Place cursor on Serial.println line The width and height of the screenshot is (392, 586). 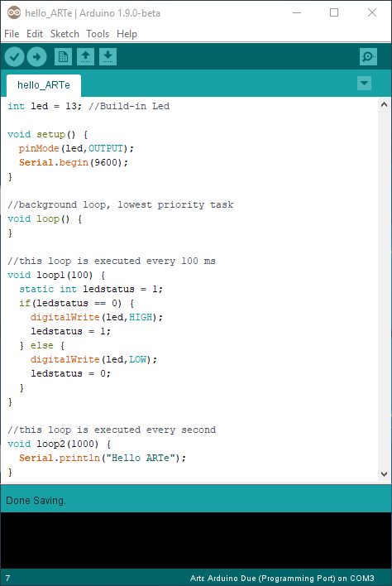(103, 458)
